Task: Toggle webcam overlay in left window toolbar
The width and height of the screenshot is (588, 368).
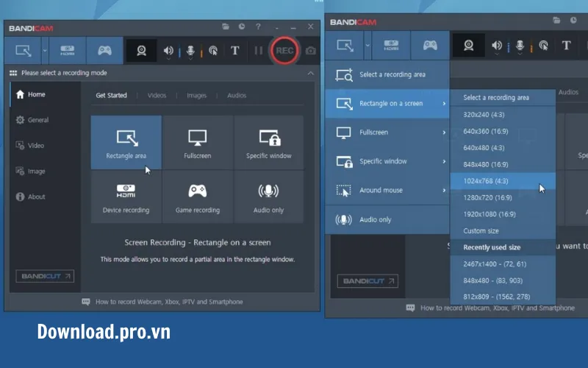Action: (141, 51)
